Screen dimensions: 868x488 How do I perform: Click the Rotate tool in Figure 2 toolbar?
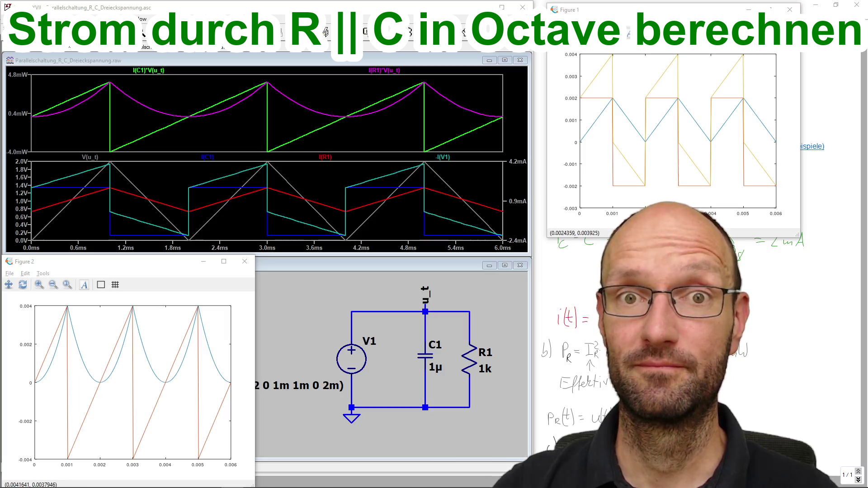click(23, 285)
